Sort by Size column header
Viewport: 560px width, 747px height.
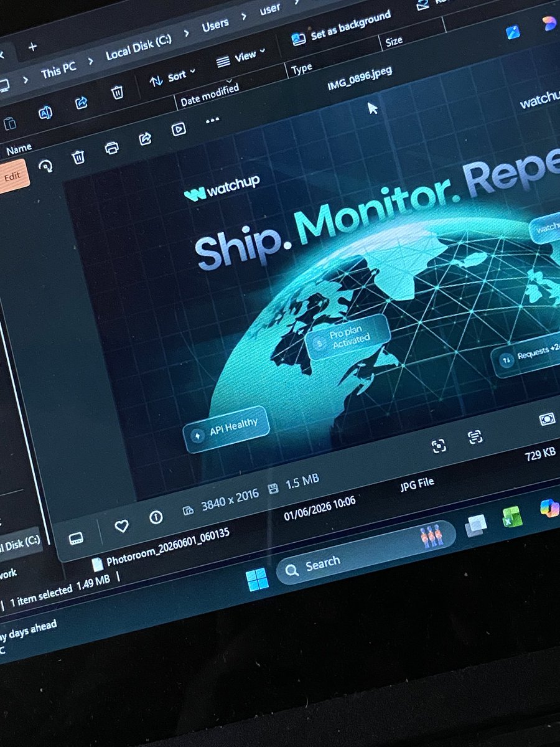pyautogui.click(x=394, y=42)
